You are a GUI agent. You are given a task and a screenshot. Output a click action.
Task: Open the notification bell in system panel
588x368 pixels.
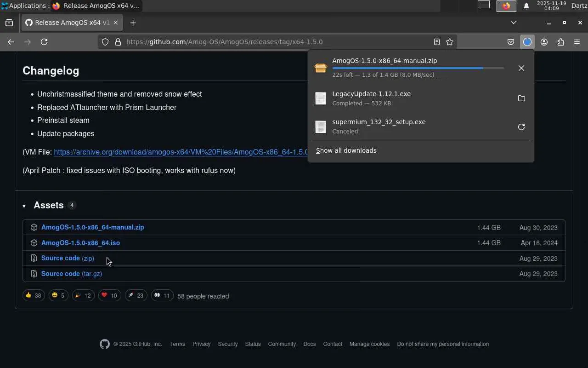pos(526,6)
